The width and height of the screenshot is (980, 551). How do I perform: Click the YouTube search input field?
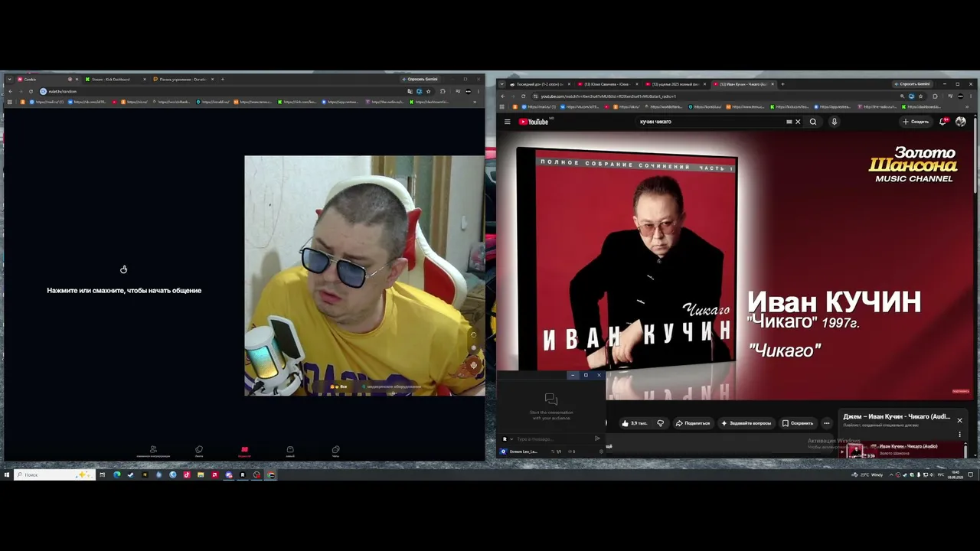coord(712,122)
